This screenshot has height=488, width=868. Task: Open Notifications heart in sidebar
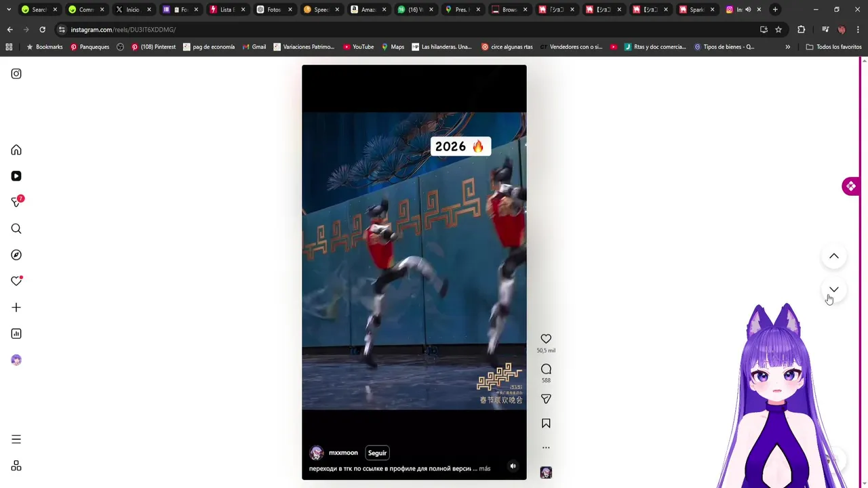pyautogui.click(x=16, y=281)
